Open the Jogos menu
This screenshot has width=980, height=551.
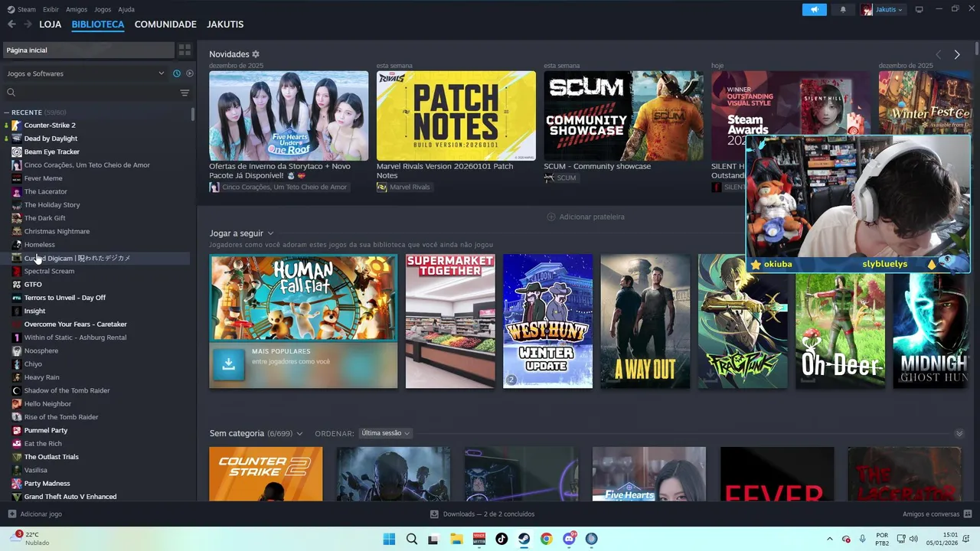pyautogui.click(x=103, y=9)
